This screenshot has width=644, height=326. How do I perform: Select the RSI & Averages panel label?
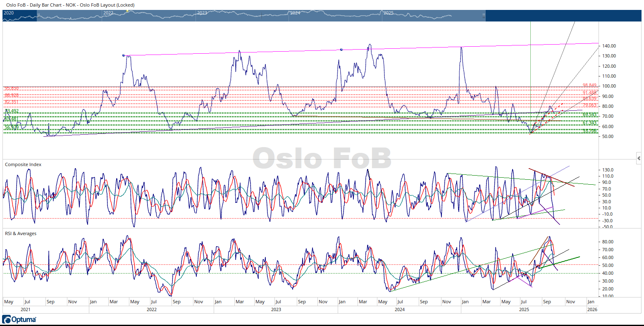(21, 233)
